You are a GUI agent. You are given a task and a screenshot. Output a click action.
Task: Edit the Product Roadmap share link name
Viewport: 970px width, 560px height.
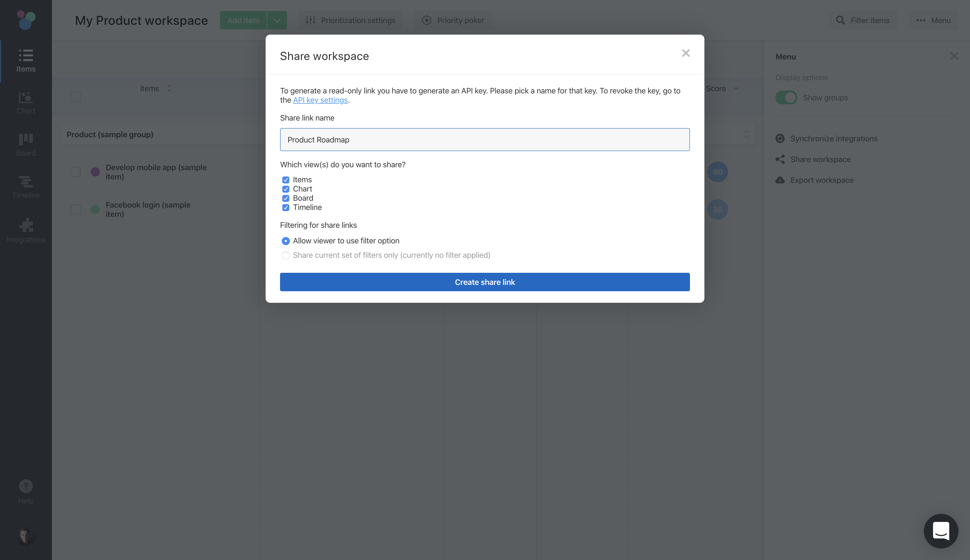[x=485, y=139]
